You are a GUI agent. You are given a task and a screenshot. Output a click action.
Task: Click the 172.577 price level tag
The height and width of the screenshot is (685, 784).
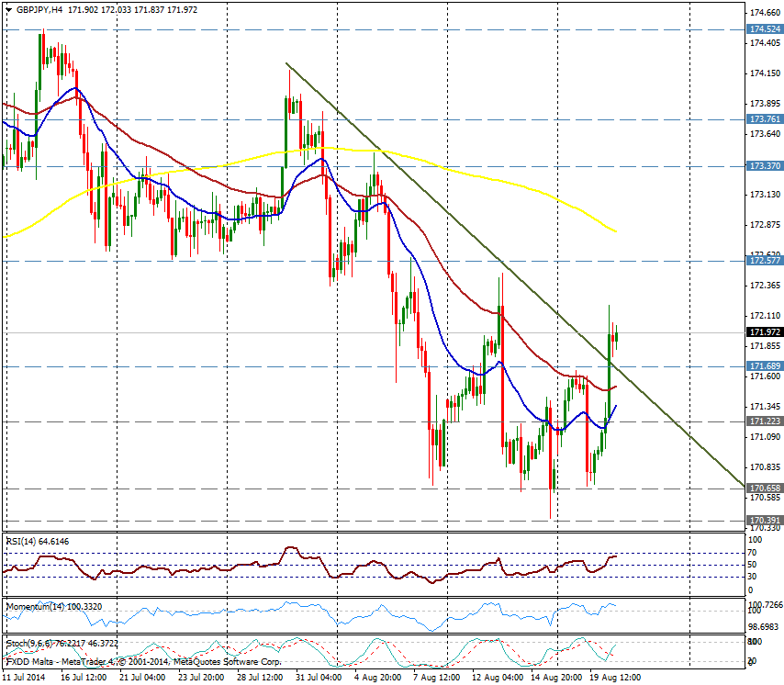coord(765,262)
